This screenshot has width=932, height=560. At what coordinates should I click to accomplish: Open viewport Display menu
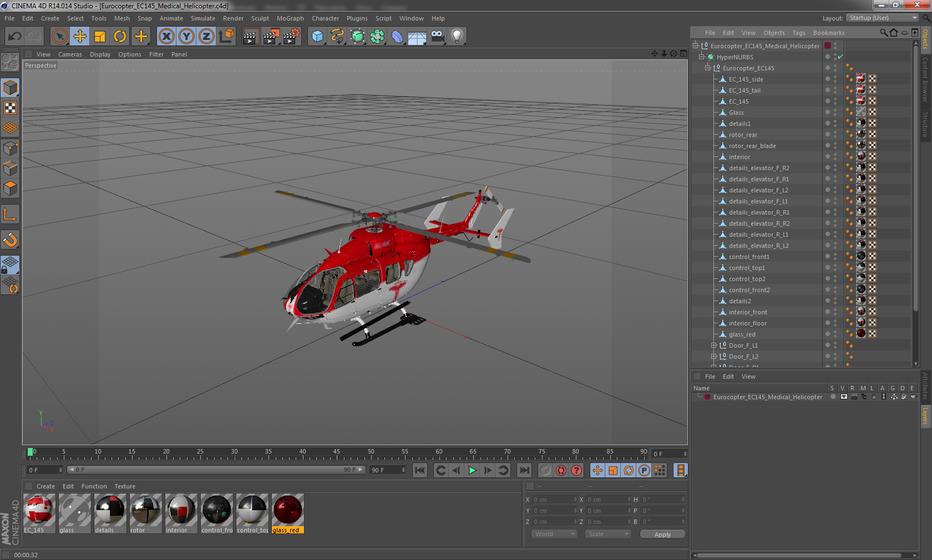coord(100,54)
